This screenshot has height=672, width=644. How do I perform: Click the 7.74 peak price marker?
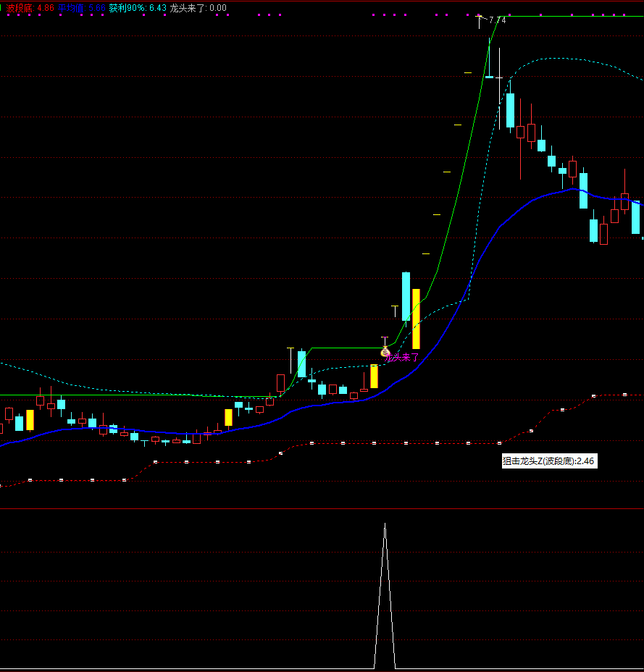tap(497, 20)
